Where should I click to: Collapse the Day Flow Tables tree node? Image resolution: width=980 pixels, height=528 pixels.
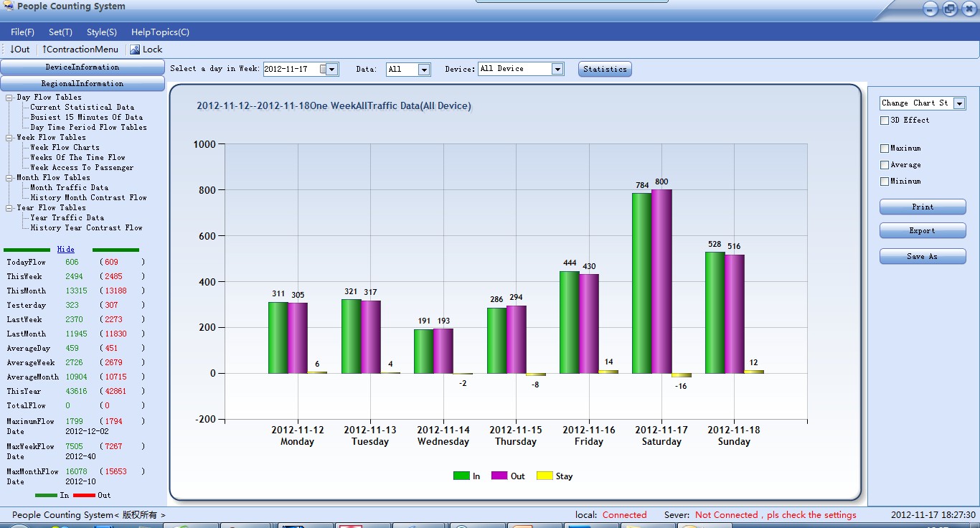click(x=10, y=98)
